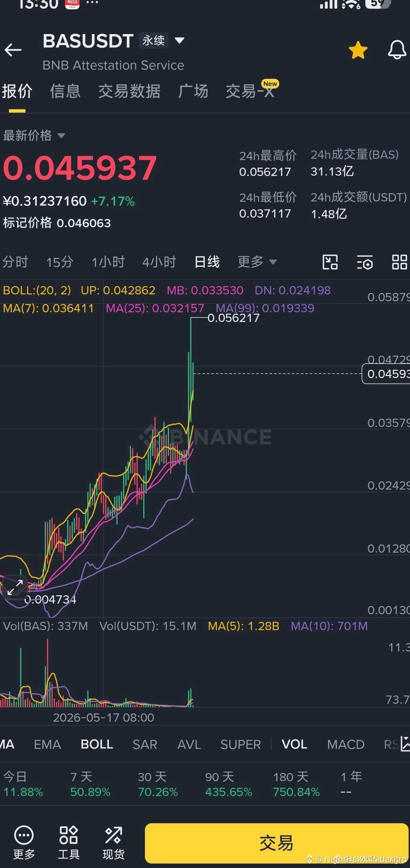This screenshot has height=868, width=410.
Task: Tap the 永续 perpetual contract badge
Action: [x=154, y=41]
